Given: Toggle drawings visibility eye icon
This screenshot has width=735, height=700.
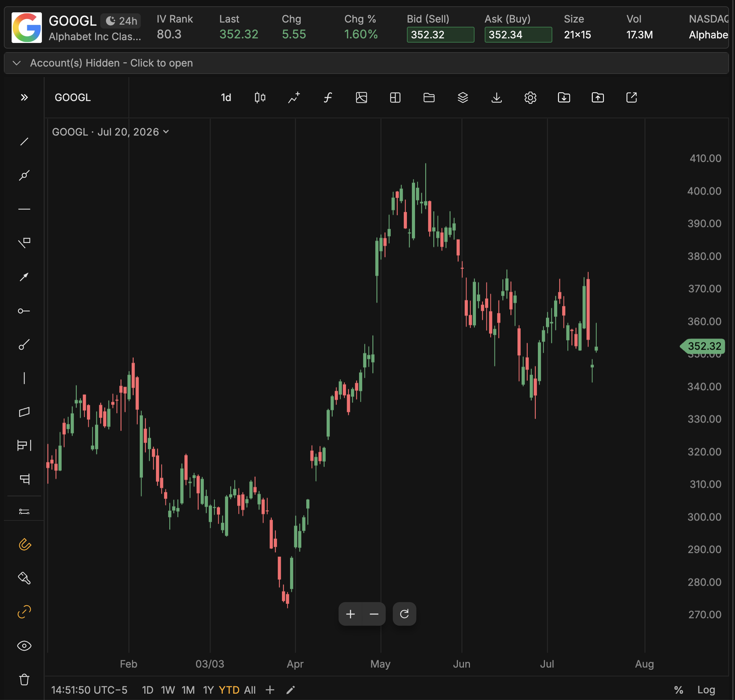Looking at the screenshot, I should (x=24, y=646).
